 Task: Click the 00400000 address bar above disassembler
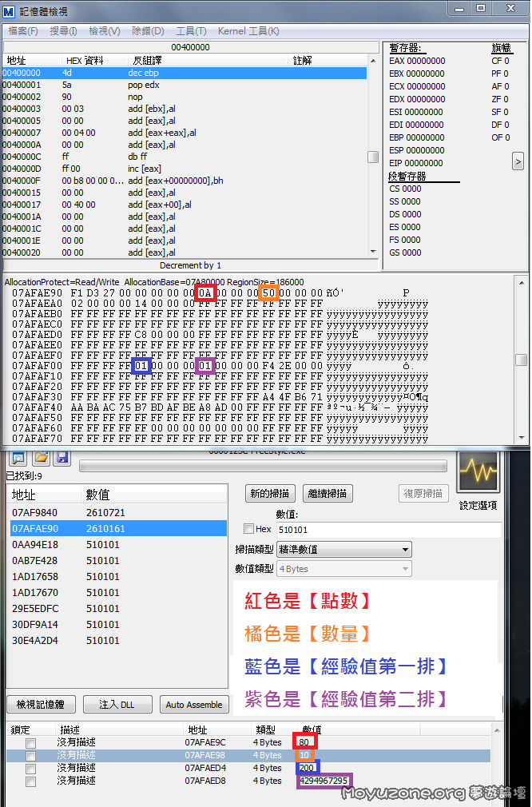click(190, 47)
